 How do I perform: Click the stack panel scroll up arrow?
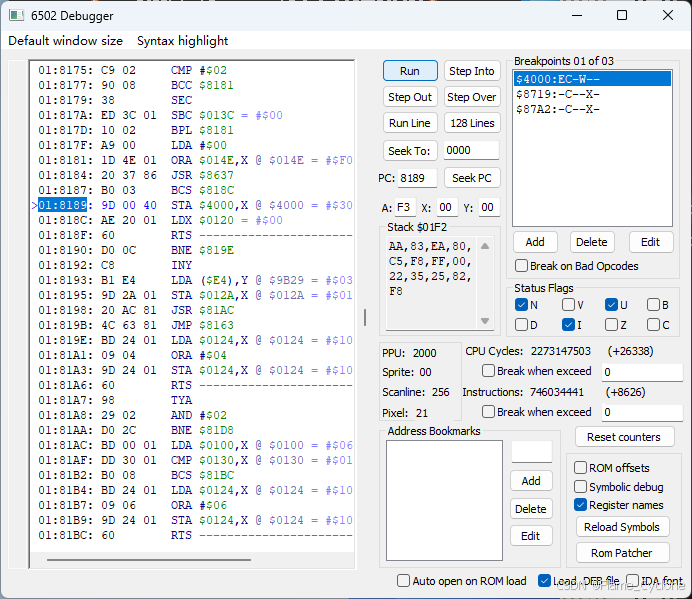(485, 246)
